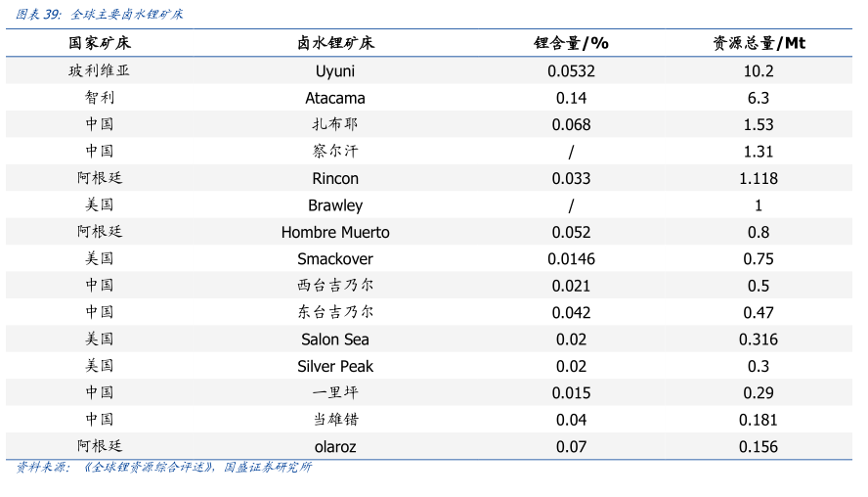Click the Hombre Muerto cell

coord(335,232)
